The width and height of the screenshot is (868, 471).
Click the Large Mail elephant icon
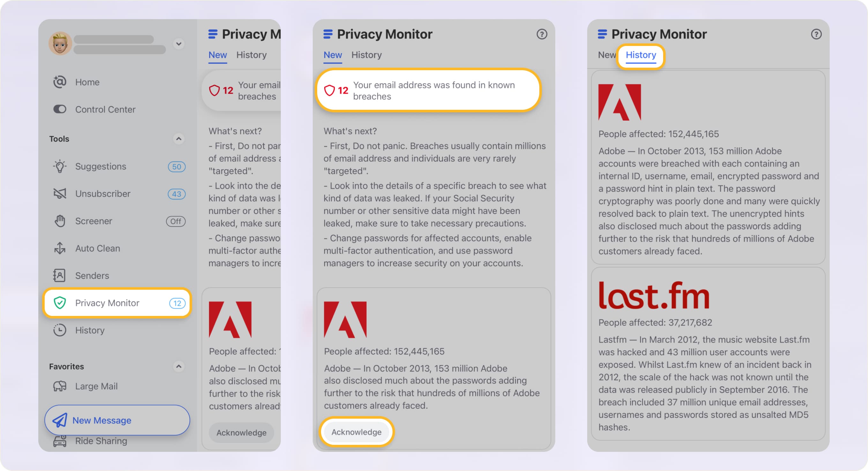click(60, 386)
